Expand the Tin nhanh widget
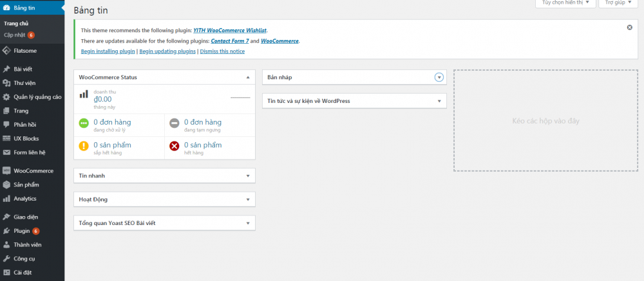The image size is (644, 281). point(248,176)
